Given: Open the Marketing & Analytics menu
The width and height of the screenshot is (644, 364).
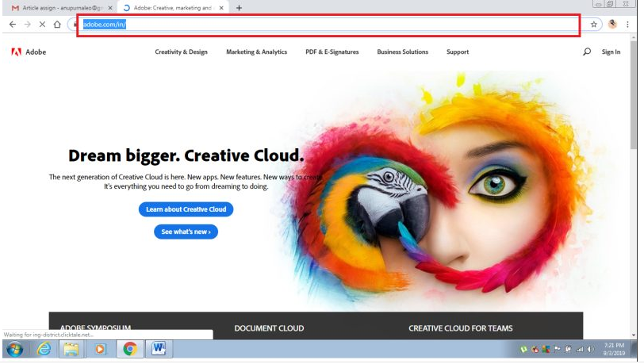Looking at the screenshot, I should coord(257,52).
